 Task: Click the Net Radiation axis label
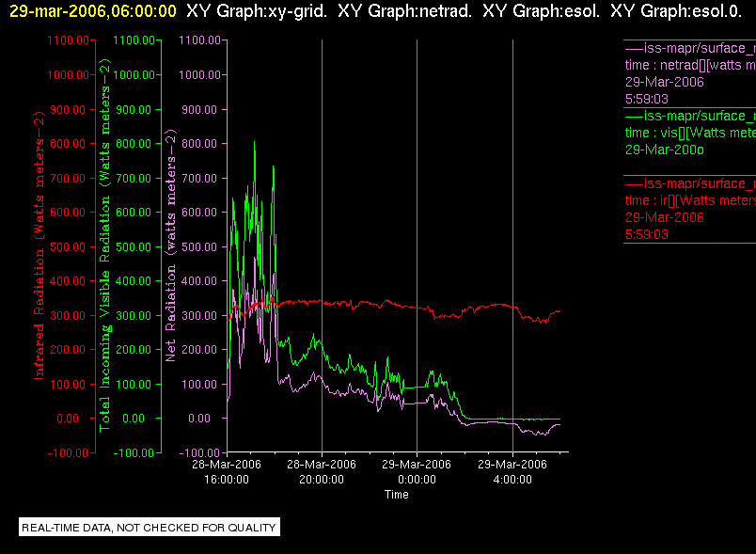pyautogui.click(x=171, y=245)
